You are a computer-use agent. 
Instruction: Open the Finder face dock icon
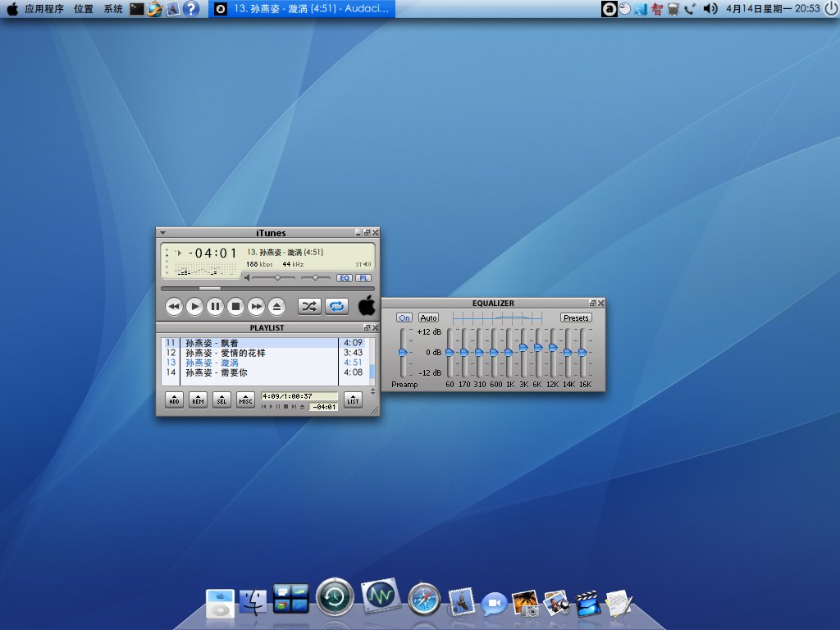253,602
